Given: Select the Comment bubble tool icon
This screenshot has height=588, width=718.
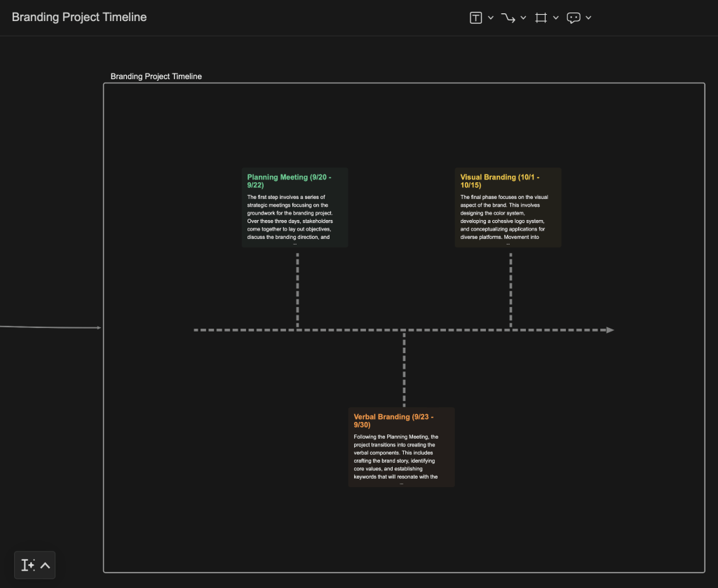Looking at the screenshot, I should coord(574,18).
